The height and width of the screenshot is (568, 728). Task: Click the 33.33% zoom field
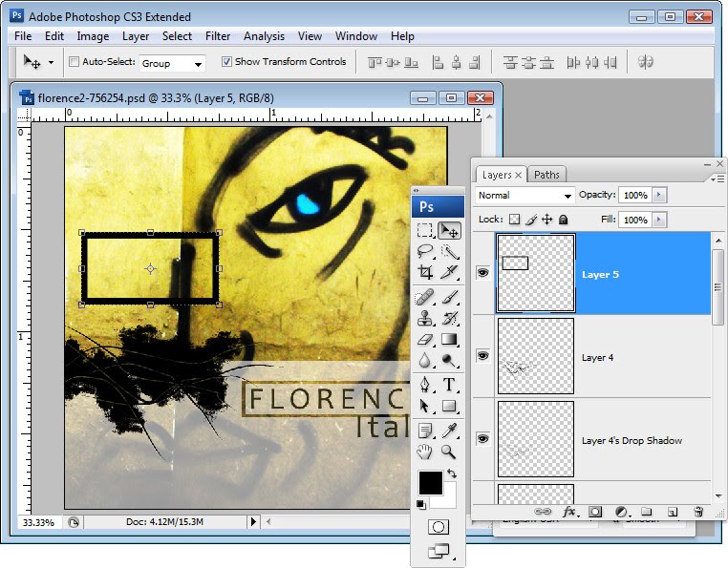[x=38, y=522]
